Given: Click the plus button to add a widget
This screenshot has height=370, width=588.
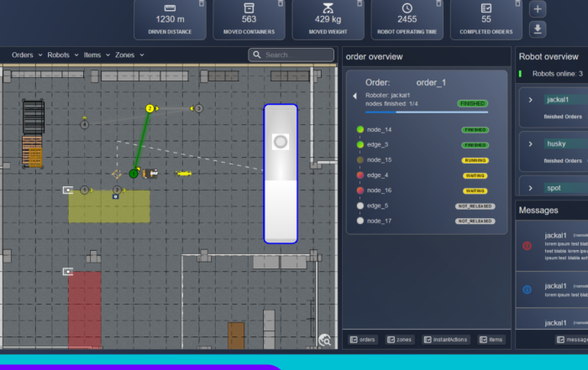Looking at the screenshot, I should point(538,9).
